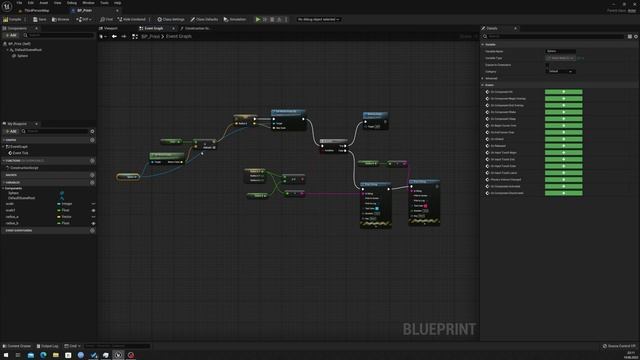Add new graph via GRAPHS plus icon
This screenshot has height=360, width=640.
[92, 140]
